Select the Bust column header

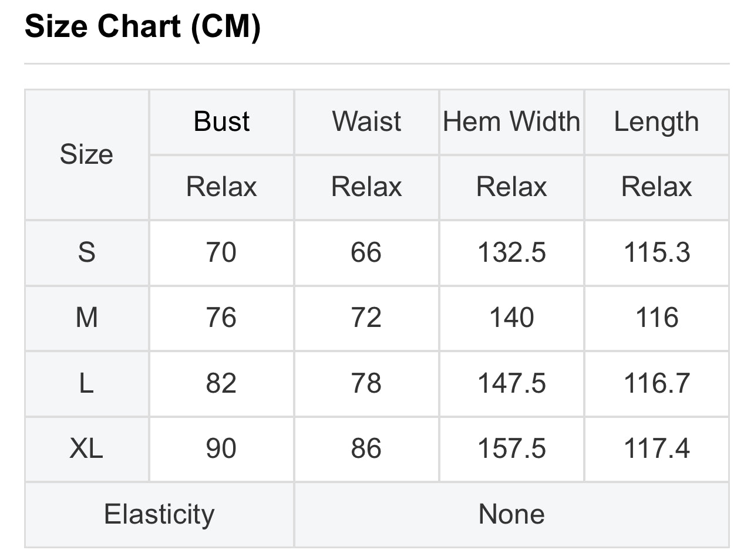coord(221,122)
